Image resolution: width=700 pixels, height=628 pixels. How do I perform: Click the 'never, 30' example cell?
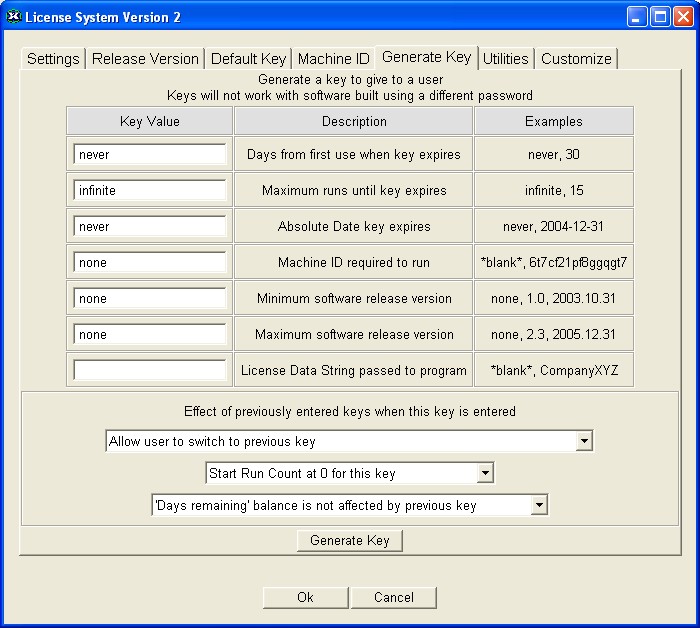pyautogui.click(x=554, y=154)
